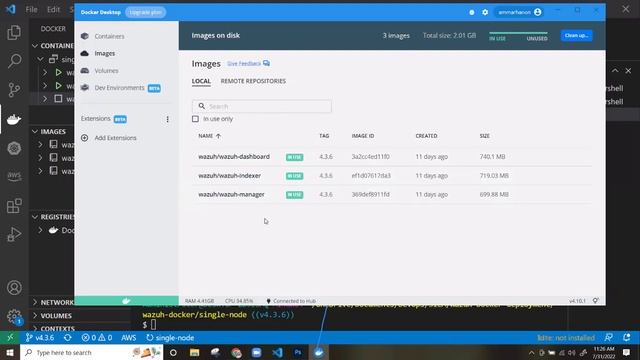Expand the VOLUMES section
The height and width of the screenshot is (360, 640).
click(x=35, y=316)
